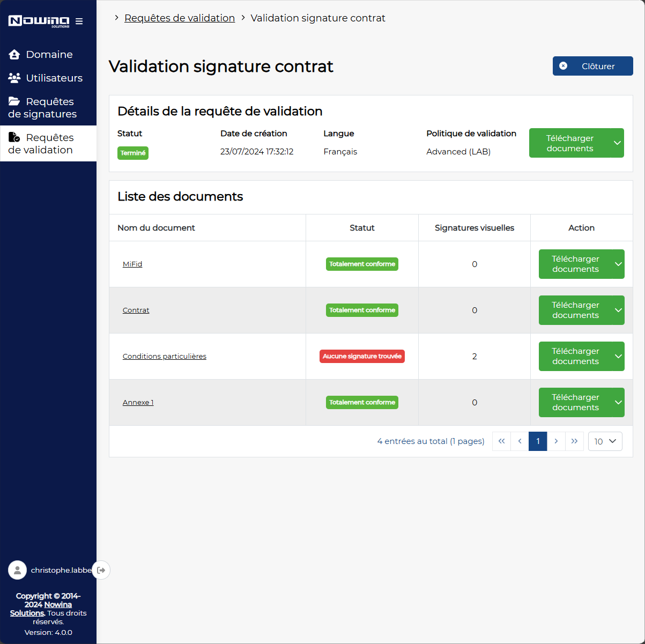645x644 pixels.
Task: Click Requêtes de validation breadcrumb link
Action: click(x=180, y=18)
